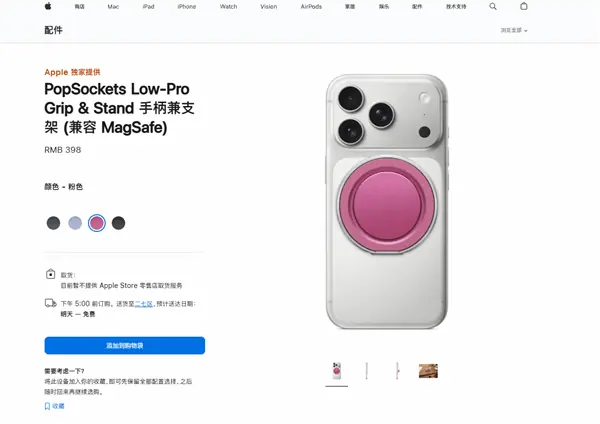Screen dimensions: 600x424
Task: Click the delivery truck icon
Action: click(51, 303)
